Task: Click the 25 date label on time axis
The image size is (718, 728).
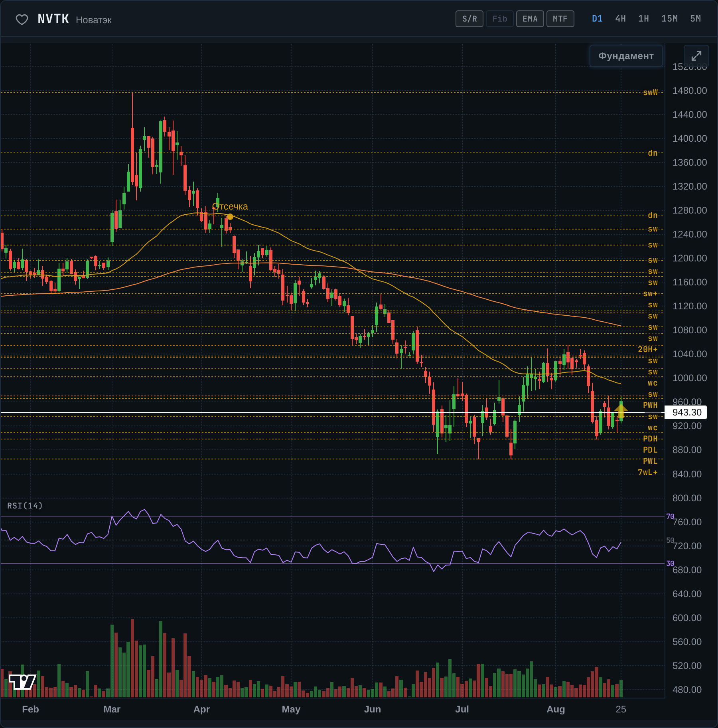Action: tap(621, 709)
